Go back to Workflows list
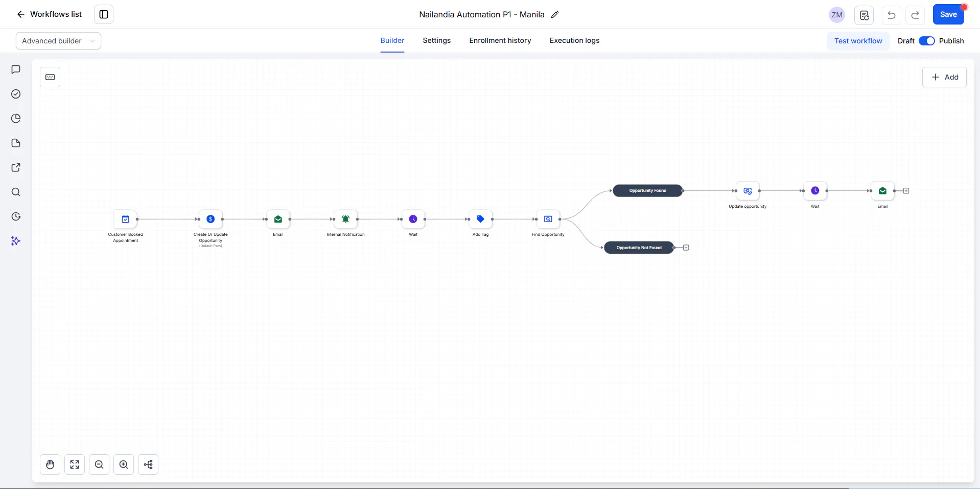The image size is (980, 489). click(x=49, y=14)
